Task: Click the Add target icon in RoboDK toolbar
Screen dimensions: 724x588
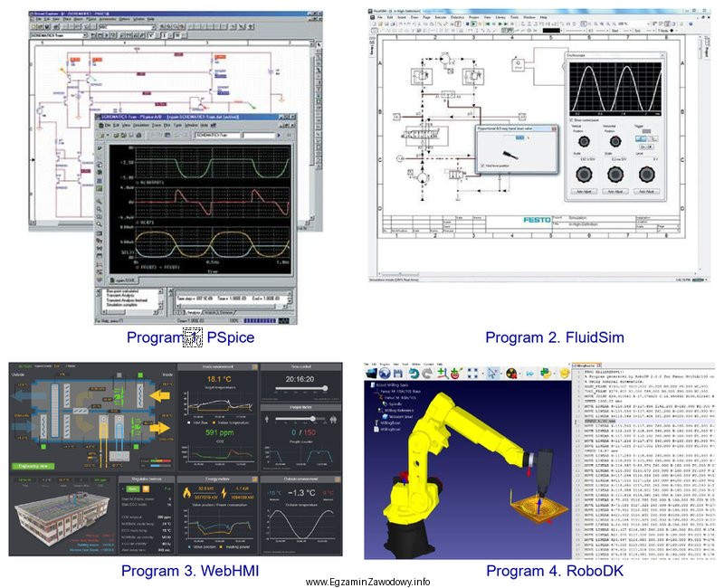Action: tap(456, 373)
